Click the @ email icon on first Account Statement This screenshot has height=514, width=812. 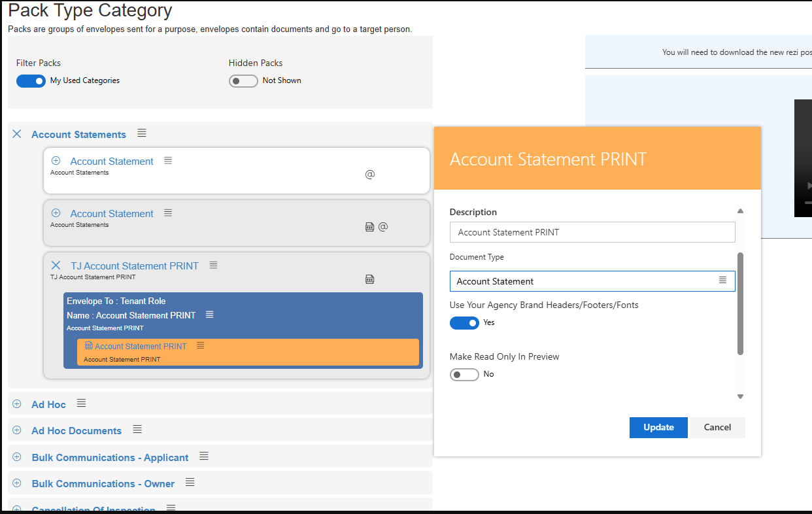370,175
